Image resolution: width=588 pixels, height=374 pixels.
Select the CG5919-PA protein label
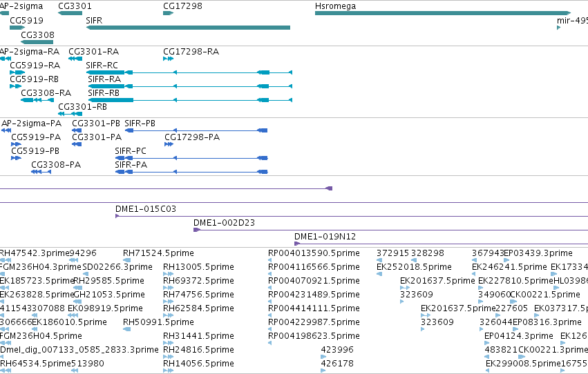[x=36, y=137]
